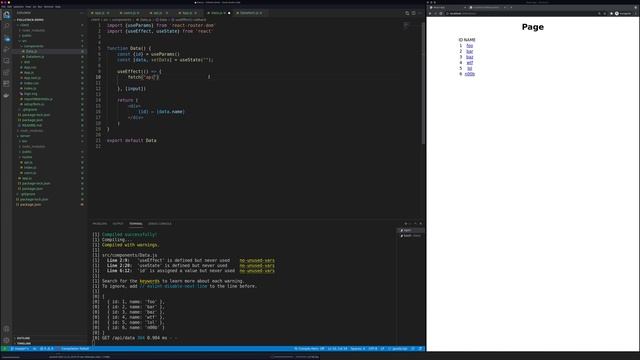Viewport: 640px width, 360px height.
Task: Open README.md in the file tree
Action: pyautogui.click(x=31, y=125)
